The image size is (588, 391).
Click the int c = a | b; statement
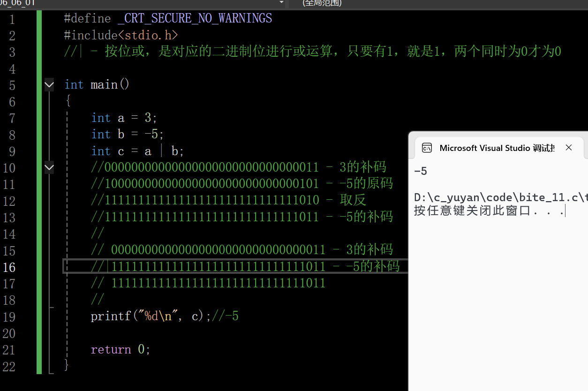point(138,151)
